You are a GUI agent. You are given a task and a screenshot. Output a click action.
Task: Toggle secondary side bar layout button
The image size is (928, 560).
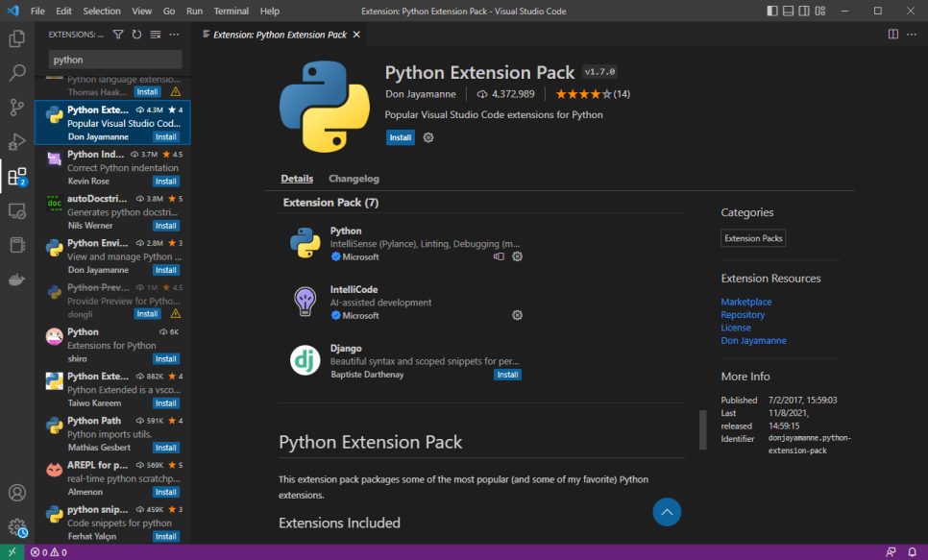click(x=804, y=11)
